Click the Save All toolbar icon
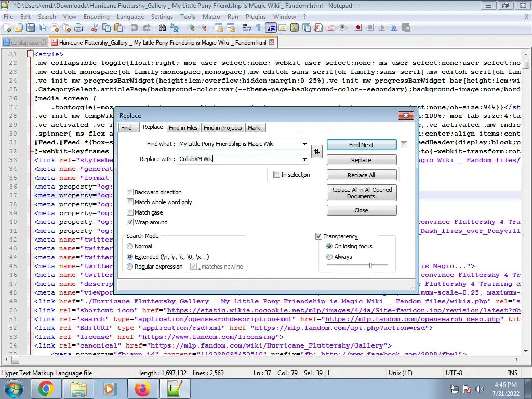 pyautogui.click(x=43, y=28)
